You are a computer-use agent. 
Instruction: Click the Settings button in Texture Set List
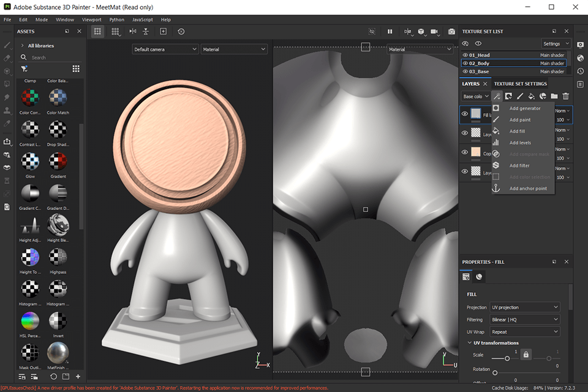tap(556, 44)
